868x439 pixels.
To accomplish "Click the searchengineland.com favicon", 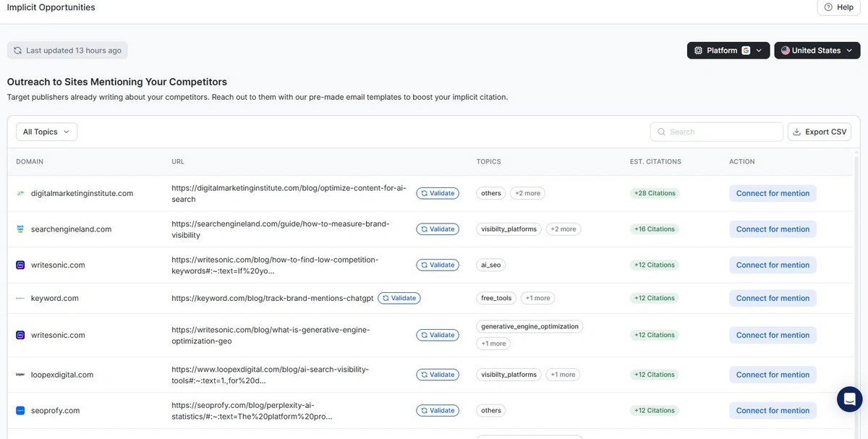I will (20, 229).
